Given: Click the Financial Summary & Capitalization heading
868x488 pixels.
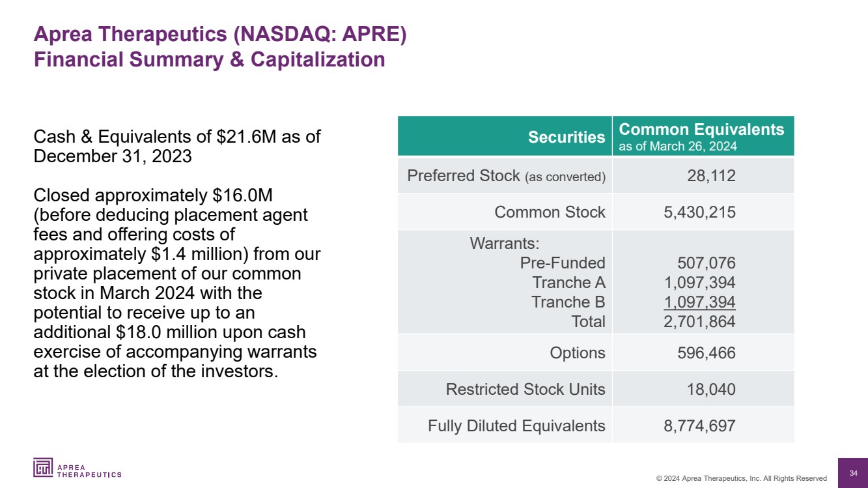Looking at the screenshot, I should click(209, 59).
